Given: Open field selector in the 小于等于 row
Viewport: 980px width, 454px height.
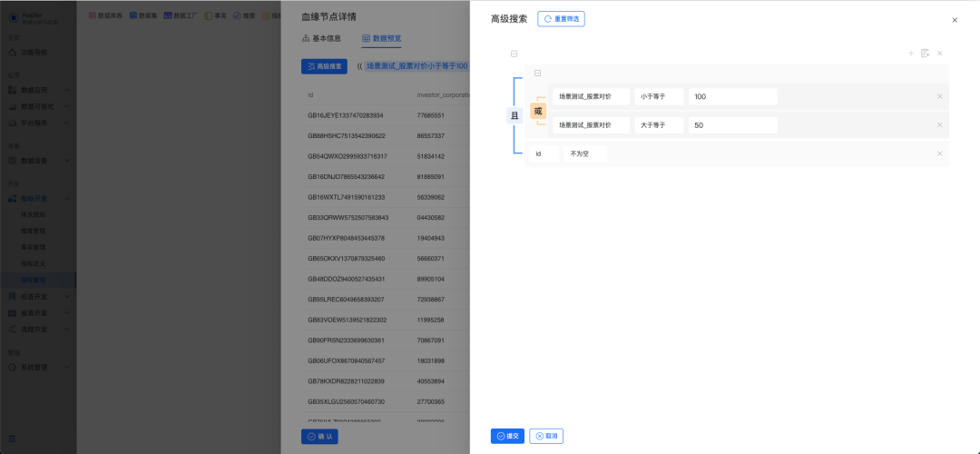Looking at the screenshot, I should (x=592, y=96).
